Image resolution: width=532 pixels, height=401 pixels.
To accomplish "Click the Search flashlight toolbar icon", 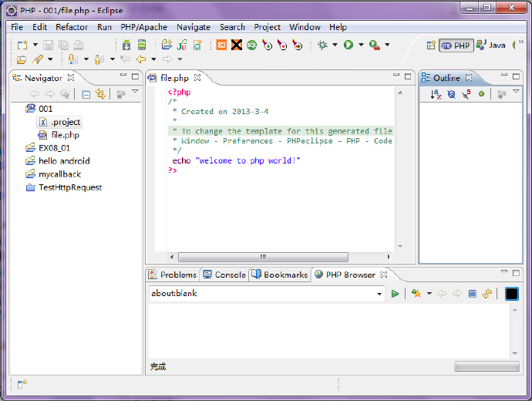I will coord(38,59).
